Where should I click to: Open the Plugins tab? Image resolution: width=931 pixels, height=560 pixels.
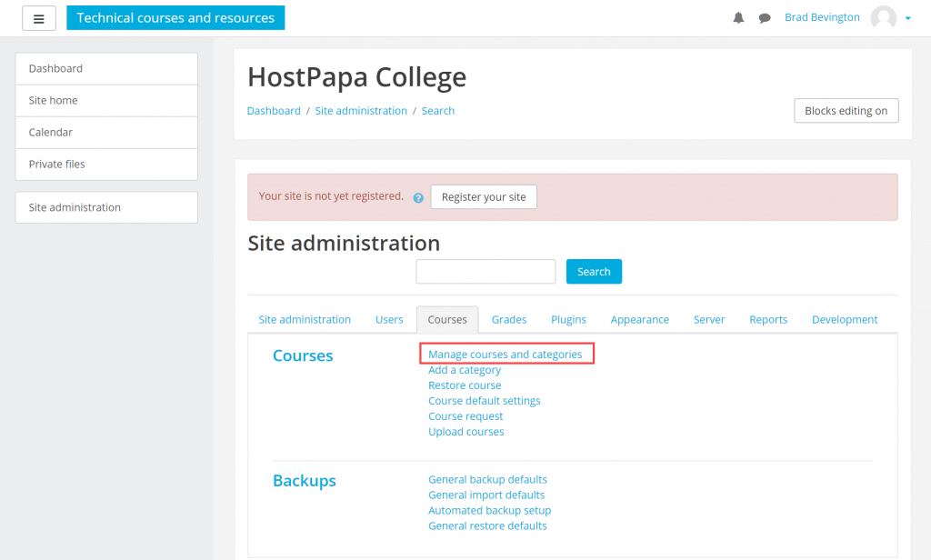(x=568, y=319)
